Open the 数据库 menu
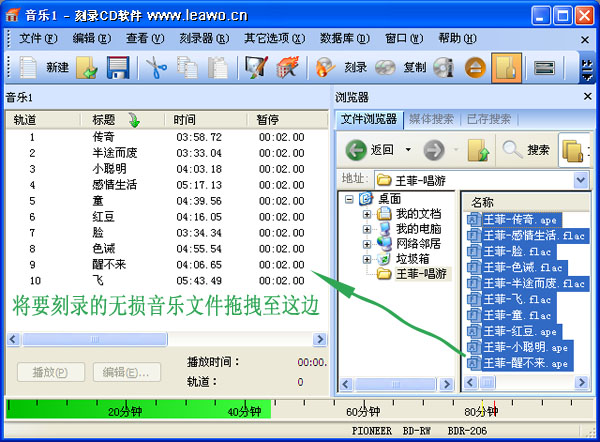The height and width of the screenshot is (442, 600). (345, 38)
